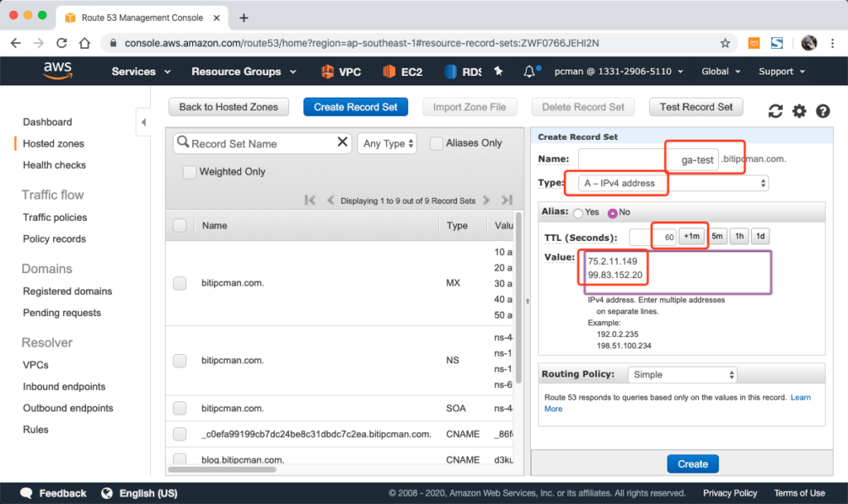Image resolution: width=848 pixels, height=504 pixels.
Task: Click the AWS logo home icon
Action: 58,72
